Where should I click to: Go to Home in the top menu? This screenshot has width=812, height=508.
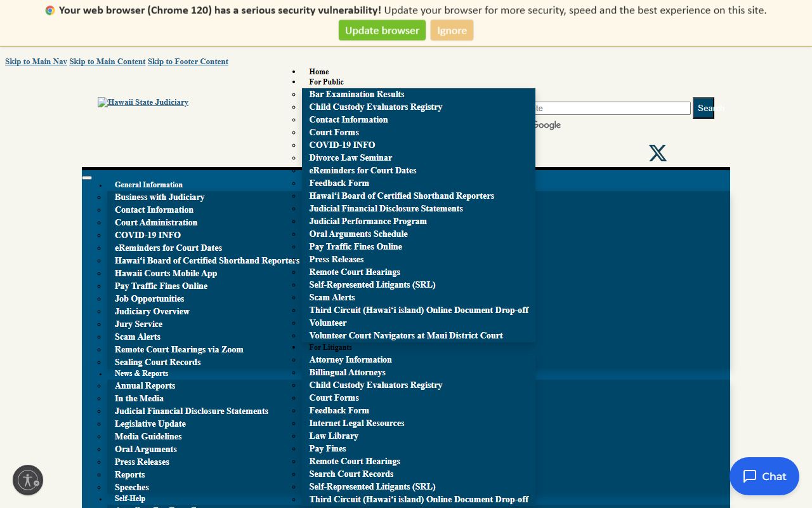[x=318, y=72]
